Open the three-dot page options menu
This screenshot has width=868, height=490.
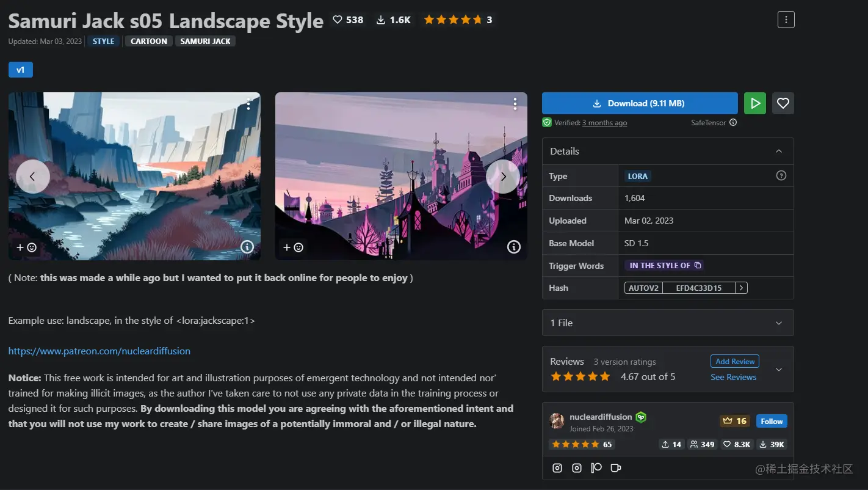tap(786, 20)
